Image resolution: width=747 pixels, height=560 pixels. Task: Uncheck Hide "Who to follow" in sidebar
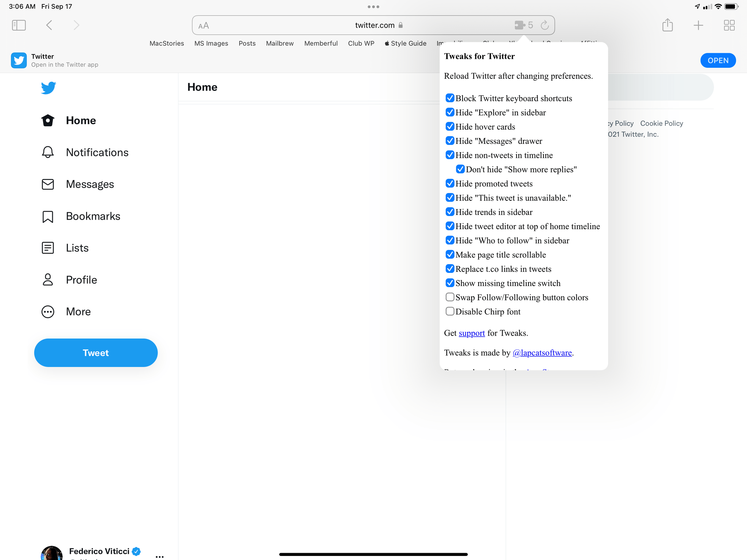click(450, 240)
